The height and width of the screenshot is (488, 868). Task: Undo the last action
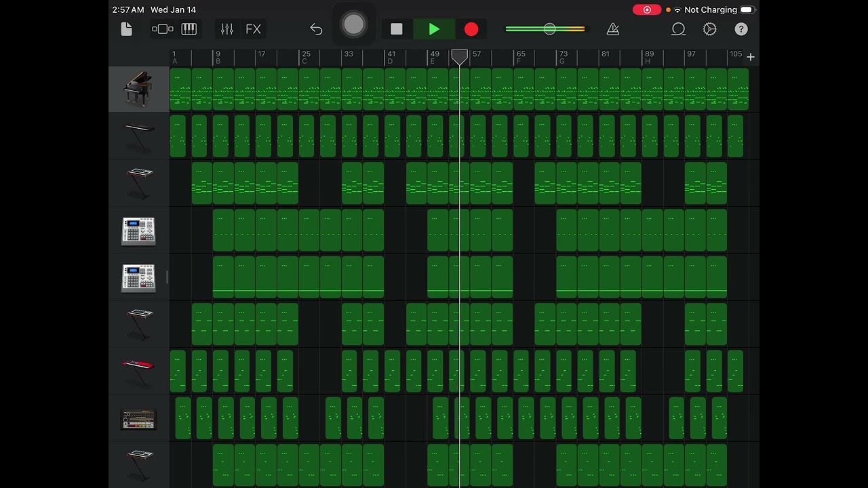[316, 29]
